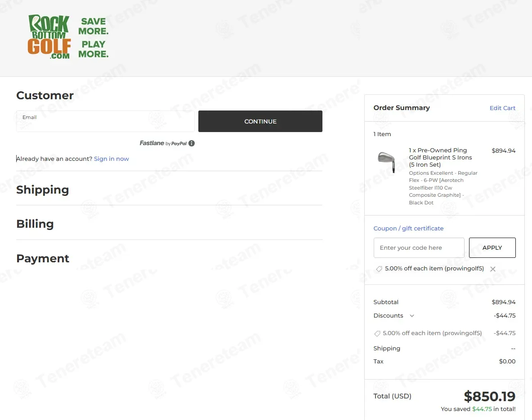
Task: Click the Order Summary heading
Action: point(402,108)
